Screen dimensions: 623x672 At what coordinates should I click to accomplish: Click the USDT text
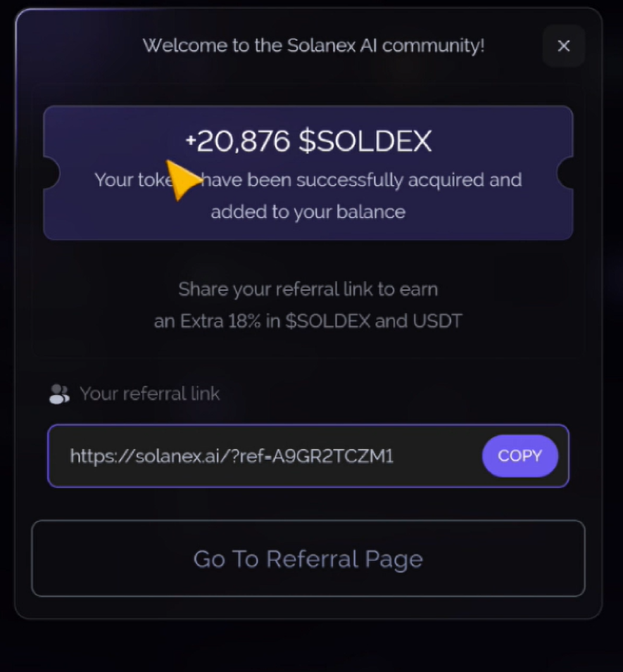[x=437, y=321]
